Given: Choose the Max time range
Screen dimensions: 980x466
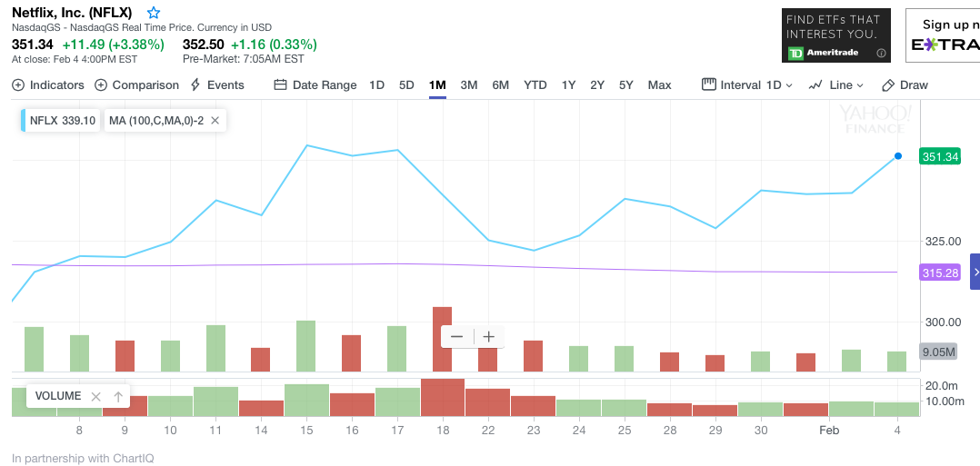Looking at the screenshot, I should coord(659,84).
